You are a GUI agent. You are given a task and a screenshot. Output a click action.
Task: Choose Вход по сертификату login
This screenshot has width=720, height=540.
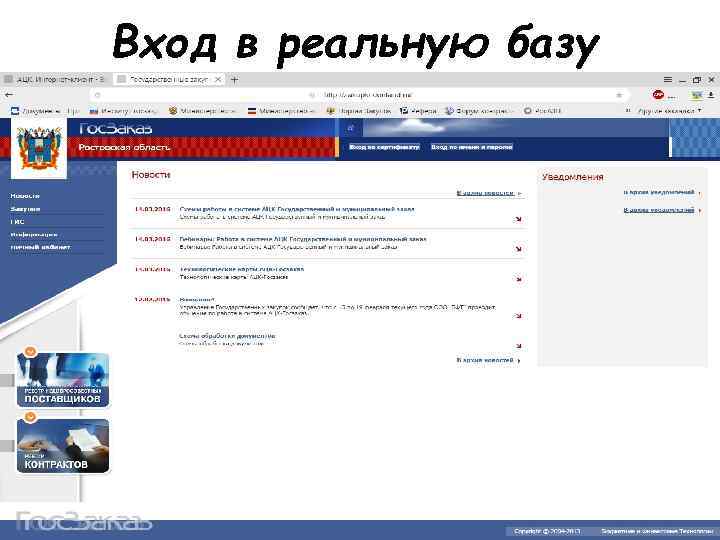[384, 147]
